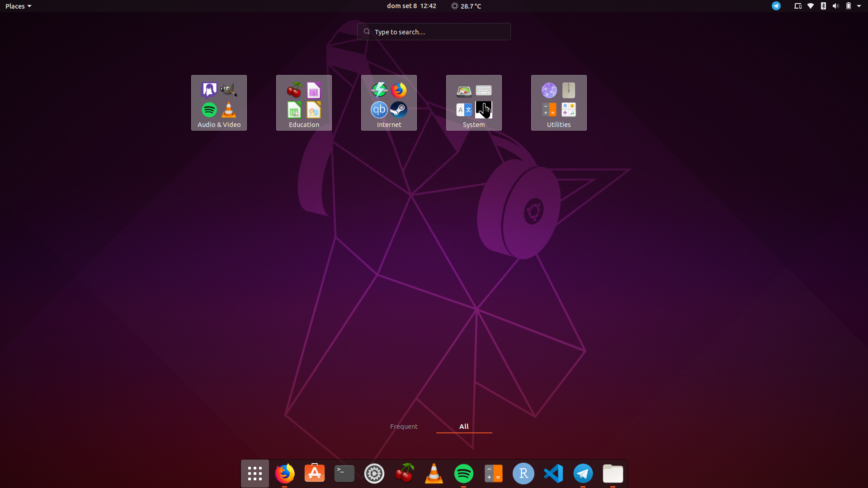Viewport: 868px width, 488px height.
Task: Open the Internet app folder
Action: (389, 103)
